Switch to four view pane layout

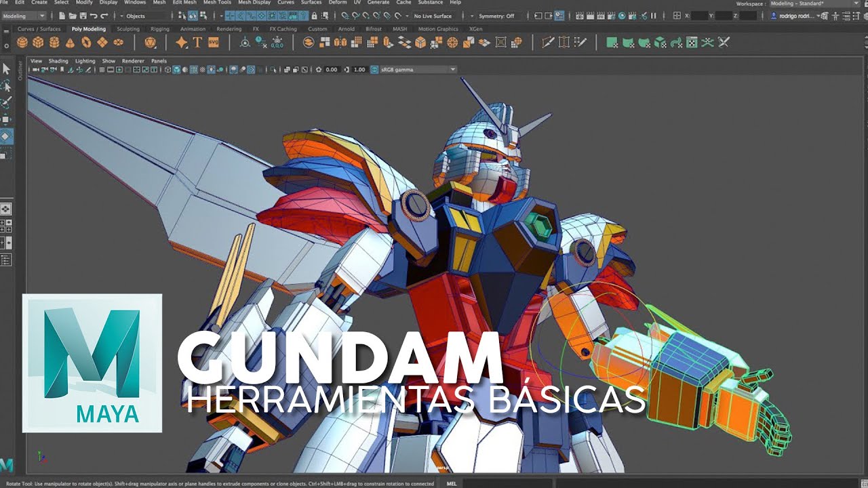[x=6, y=226]
